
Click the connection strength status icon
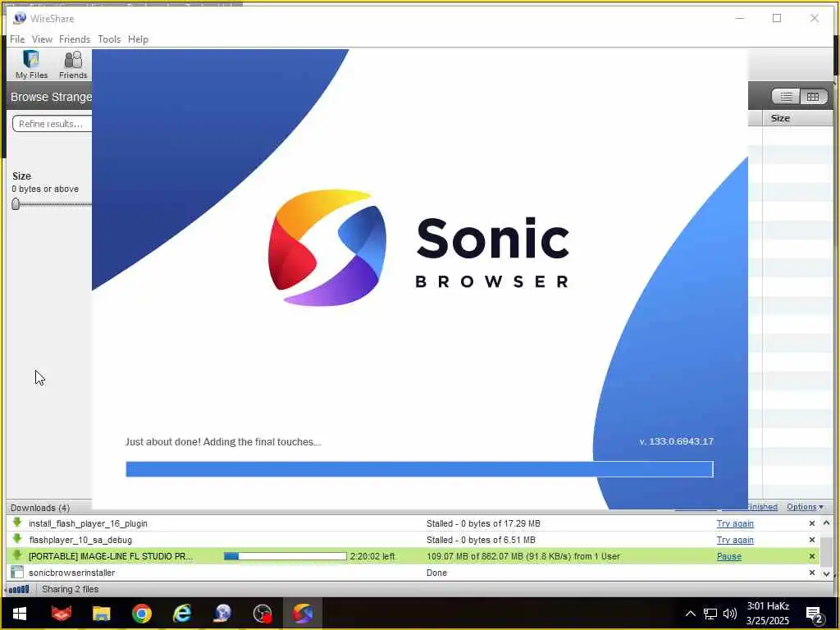[x=19, y=589]
